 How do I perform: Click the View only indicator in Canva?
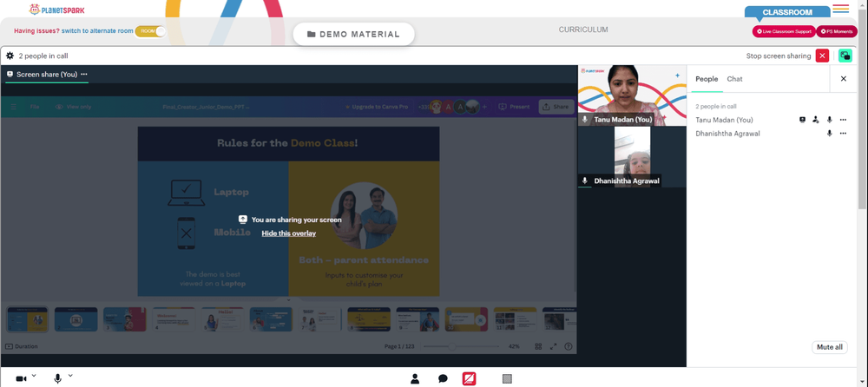click(73, 107)
